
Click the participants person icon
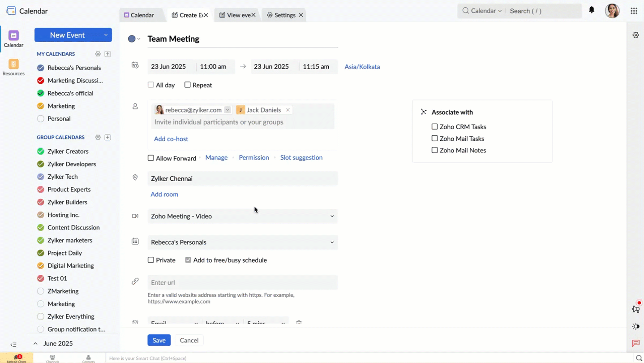pyautogui.click(x=135, y=107)
